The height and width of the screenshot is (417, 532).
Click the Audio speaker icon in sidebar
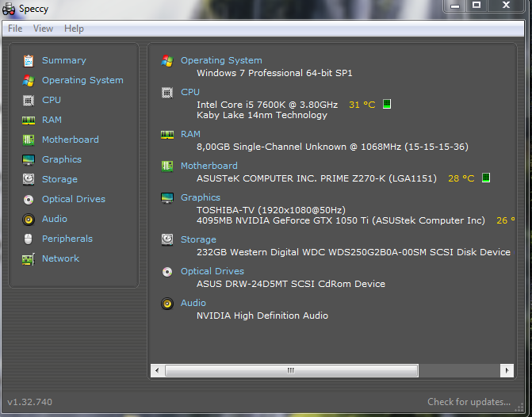click(29, 220)
